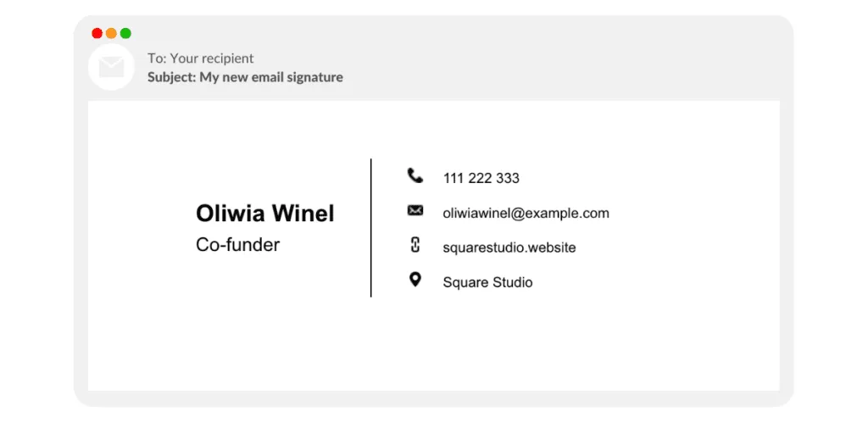Click the red close window dot
The image size is (868, 434).
[97, 33]
